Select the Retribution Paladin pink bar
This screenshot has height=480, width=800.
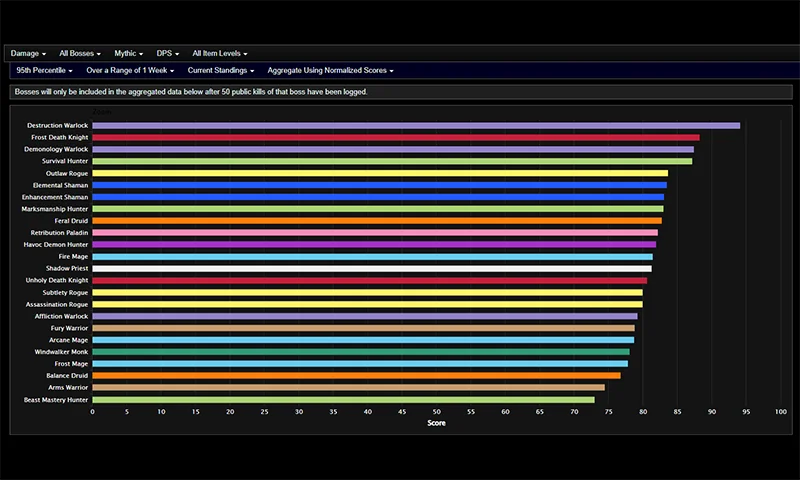(375, 232)
